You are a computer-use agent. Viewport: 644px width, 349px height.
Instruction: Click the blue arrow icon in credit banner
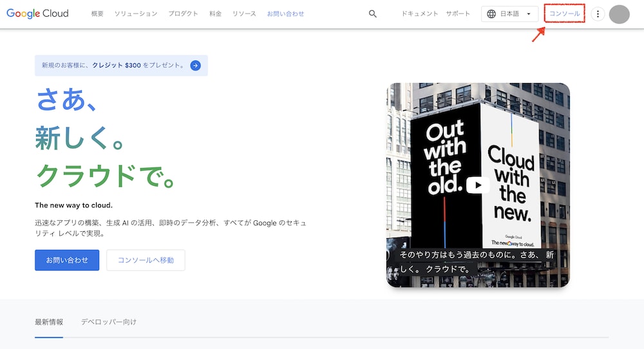[x=196, y=65]
